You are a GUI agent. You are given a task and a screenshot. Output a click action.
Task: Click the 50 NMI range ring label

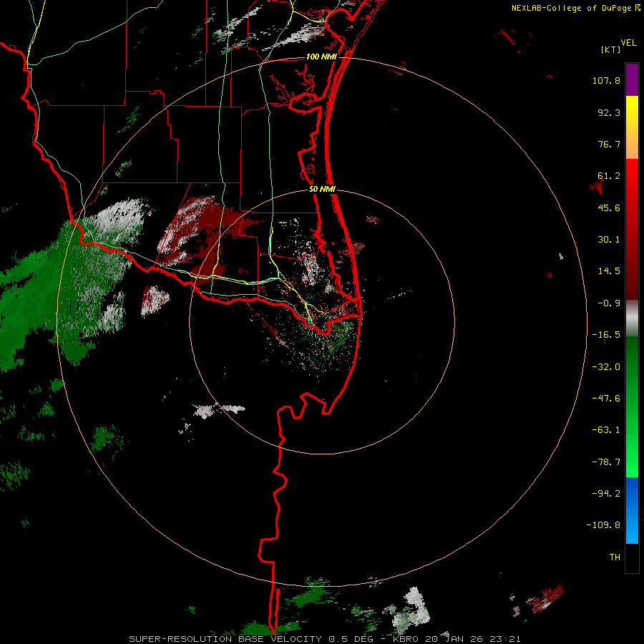322,190
